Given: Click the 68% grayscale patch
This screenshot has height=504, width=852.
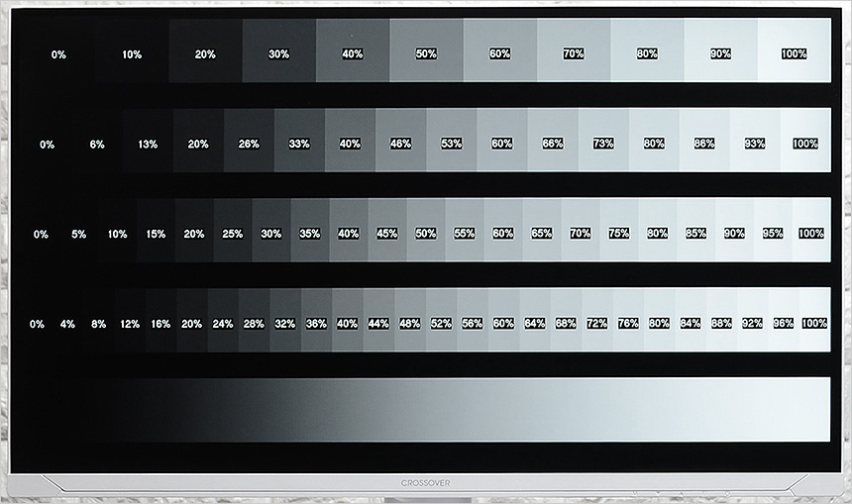Looking at the screenshot, I should tap(566, 324).
